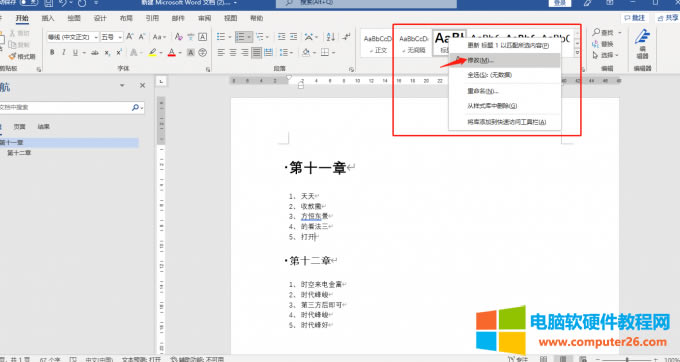Select 第十二章 heading in navigation pane
The width and height of the screenshot is (680, 362).
point(19,153)
